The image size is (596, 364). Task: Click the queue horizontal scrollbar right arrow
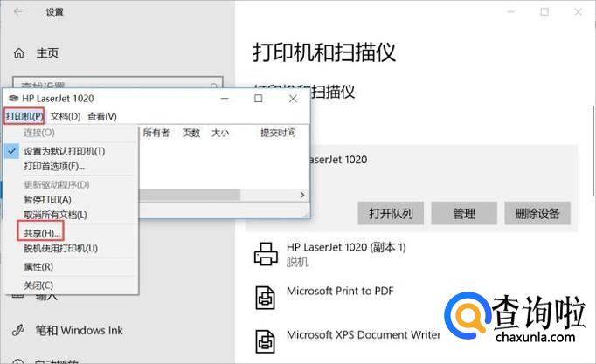pyautogui.click(x=301, y=195)
